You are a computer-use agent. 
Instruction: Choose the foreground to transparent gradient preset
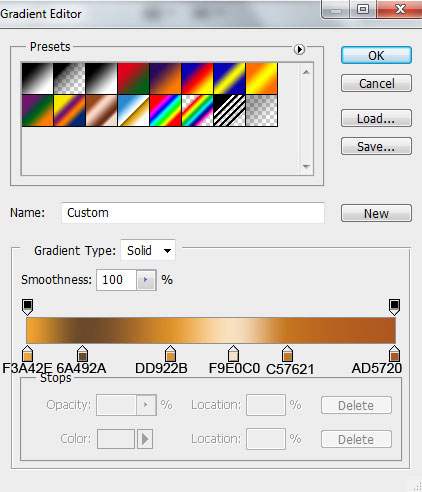[69, 79]
